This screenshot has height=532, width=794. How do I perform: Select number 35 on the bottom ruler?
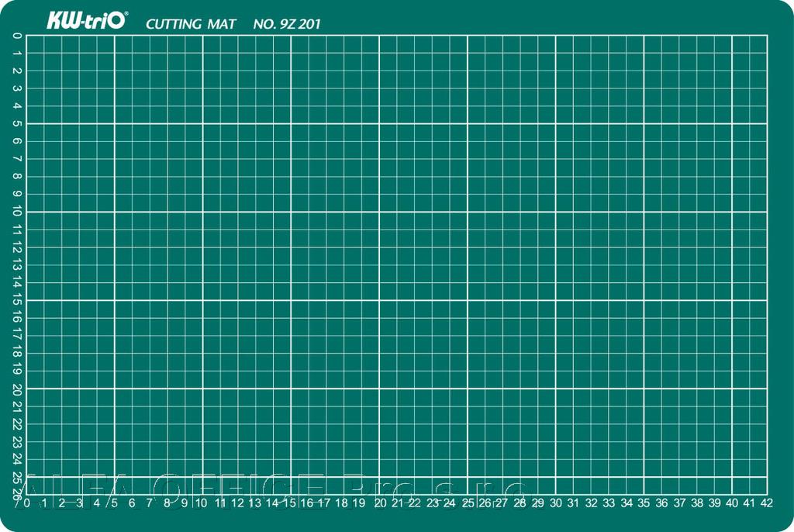pyautogui.click(x=644, y=504)
